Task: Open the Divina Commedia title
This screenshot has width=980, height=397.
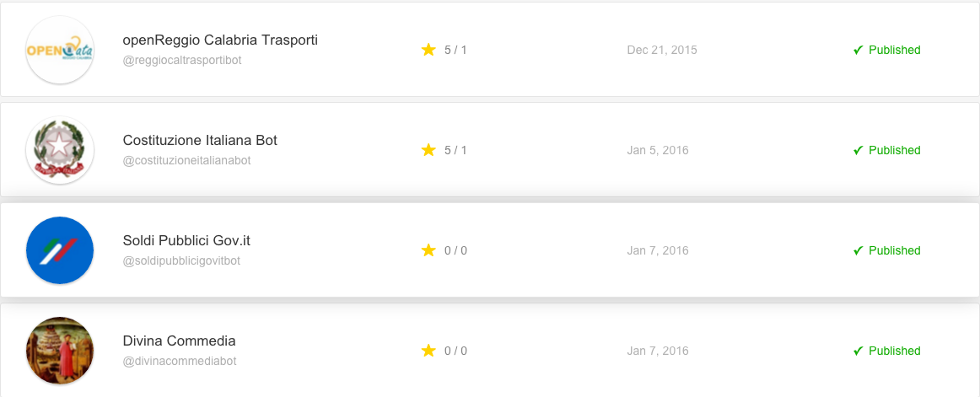Action: click(x=180, y=341)
